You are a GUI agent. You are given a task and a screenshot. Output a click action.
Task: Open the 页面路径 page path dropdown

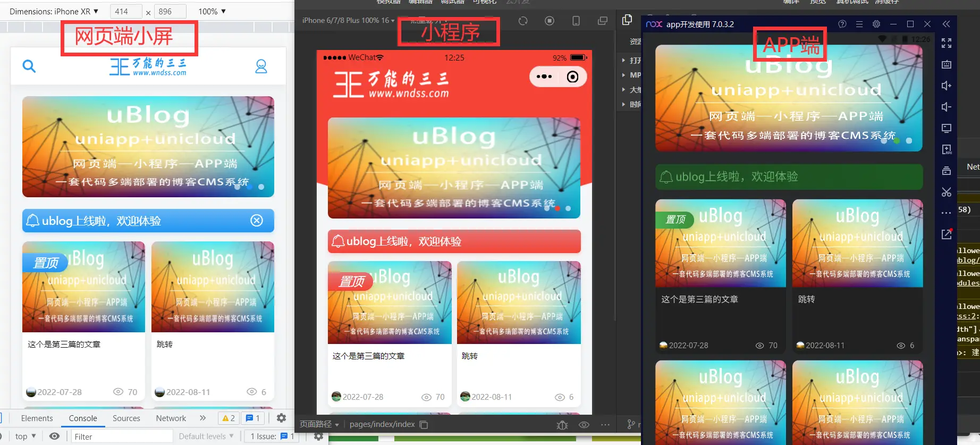[319, 424]
